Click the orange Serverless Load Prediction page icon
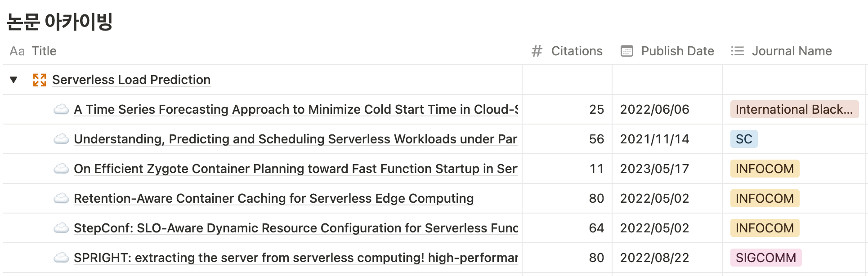868x276 pixels. [40, 80]
